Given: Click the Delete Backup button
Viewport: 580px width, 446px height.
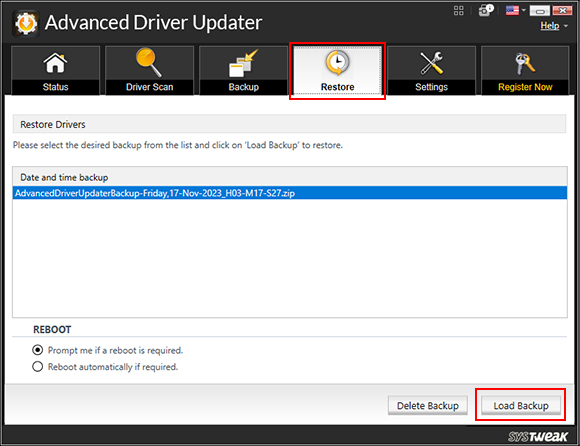Looking at the screenshot, I should click(428, 406).
